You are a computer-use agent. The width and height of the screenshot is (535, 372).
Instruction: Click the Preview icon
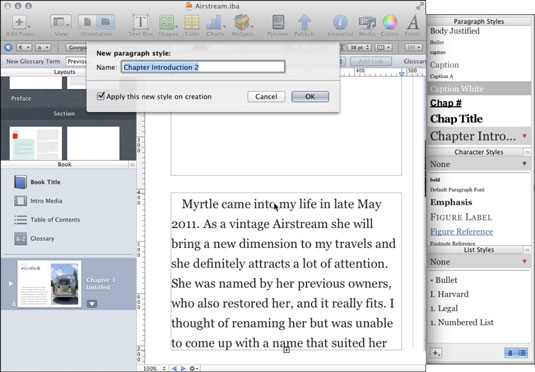pyautogui.click(x=278, y=22)
